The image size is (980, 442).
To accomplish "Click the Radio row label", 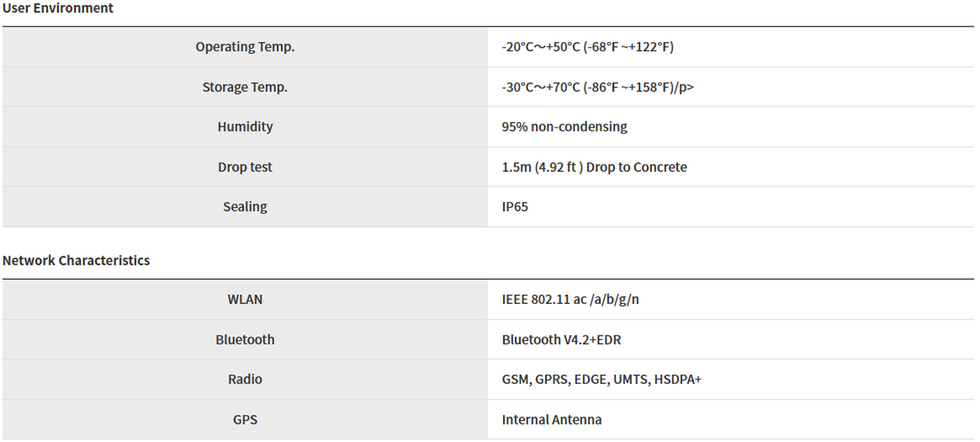I will pyautogui.click(x=245, y=379).
